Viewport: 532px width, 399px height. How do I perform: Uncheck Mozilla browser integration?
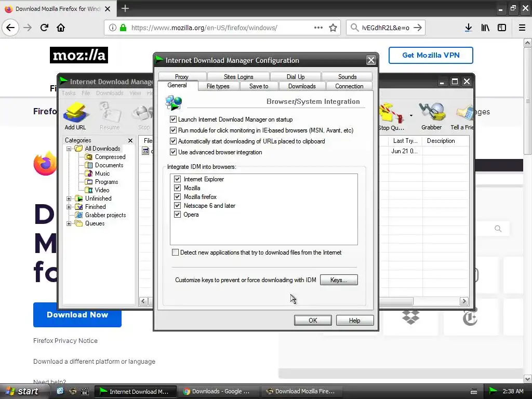(177, 188)
